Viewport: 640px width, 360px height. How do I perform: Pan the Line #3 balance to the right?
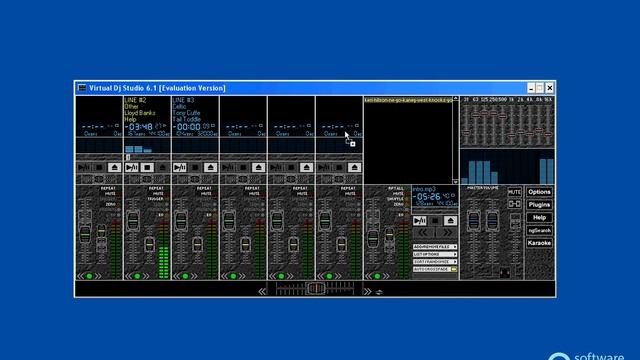click(194, 276)
